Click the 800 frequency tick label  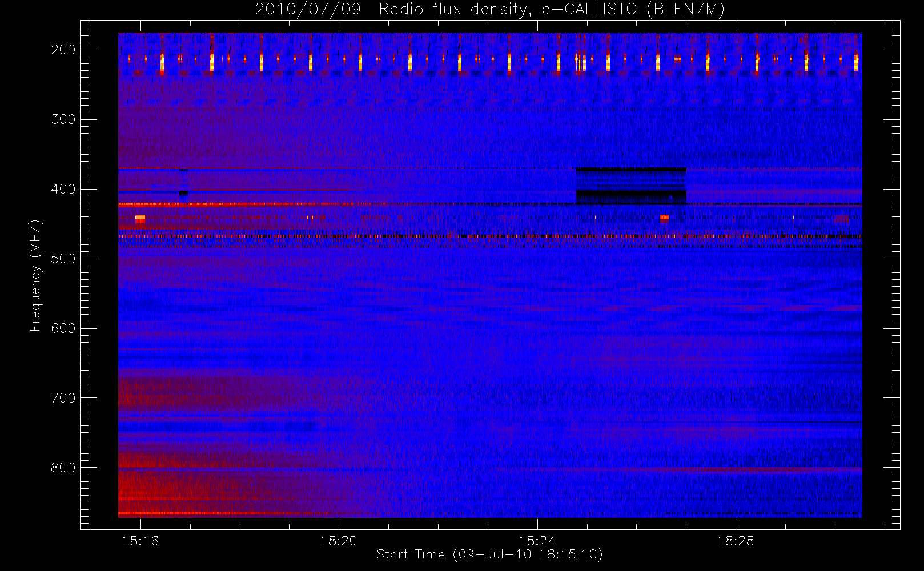click(63, 468)
